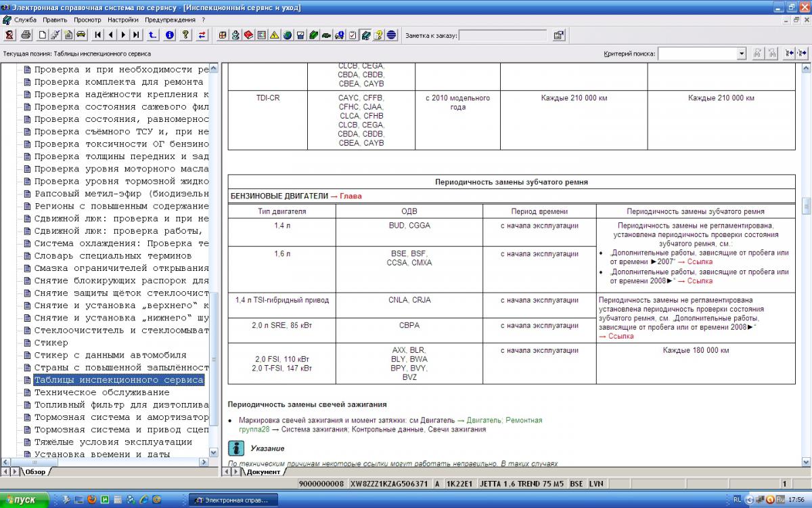Click the small green car toolbar icon
Image resolution: width=812 pixels, height=508 pixels.
tap(325, 35)
